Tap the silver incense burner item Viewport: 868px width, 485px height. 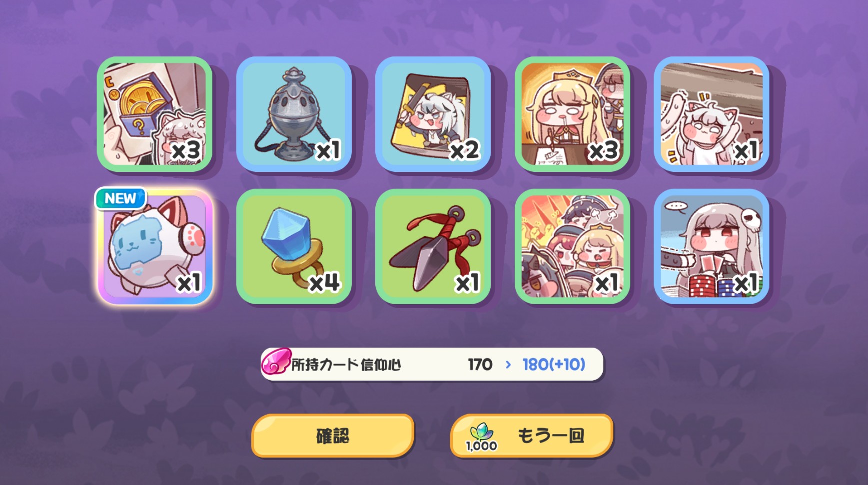click(x=294, y=114)
